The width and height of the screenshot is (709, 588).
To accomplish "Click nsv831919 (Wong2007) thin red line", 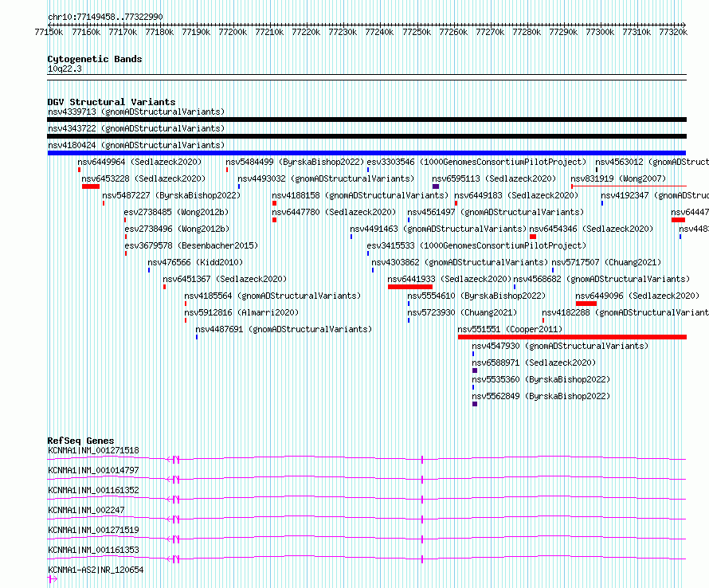I will pos(629,186).
